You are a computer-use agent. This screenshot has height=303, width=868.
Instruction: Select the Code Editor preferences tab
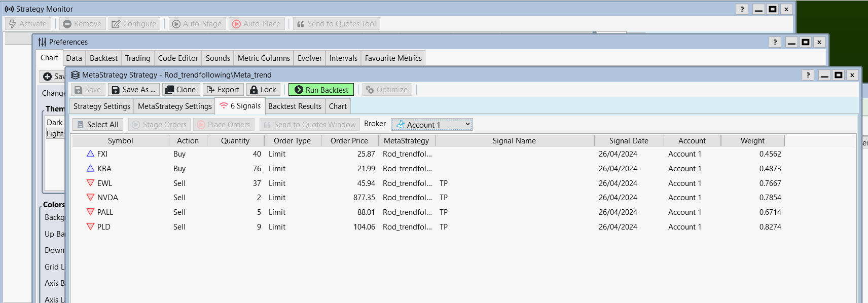tap(178, 58)
